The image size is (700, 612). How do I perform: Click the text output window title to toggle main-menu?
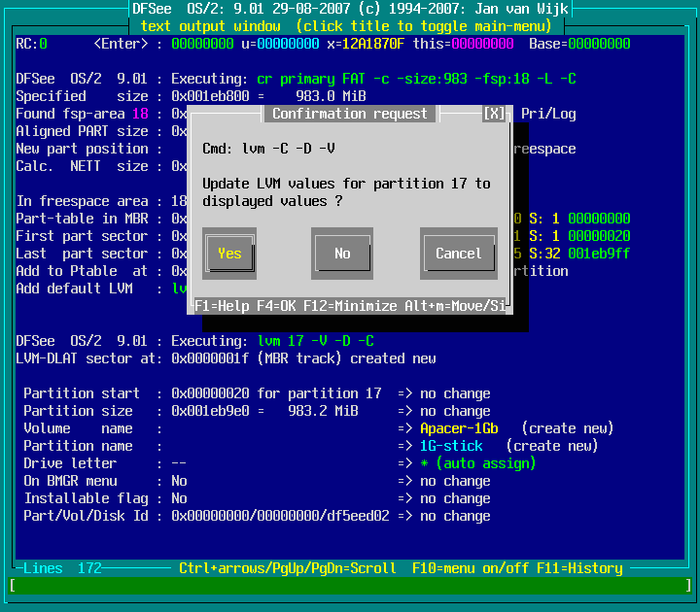349,26
